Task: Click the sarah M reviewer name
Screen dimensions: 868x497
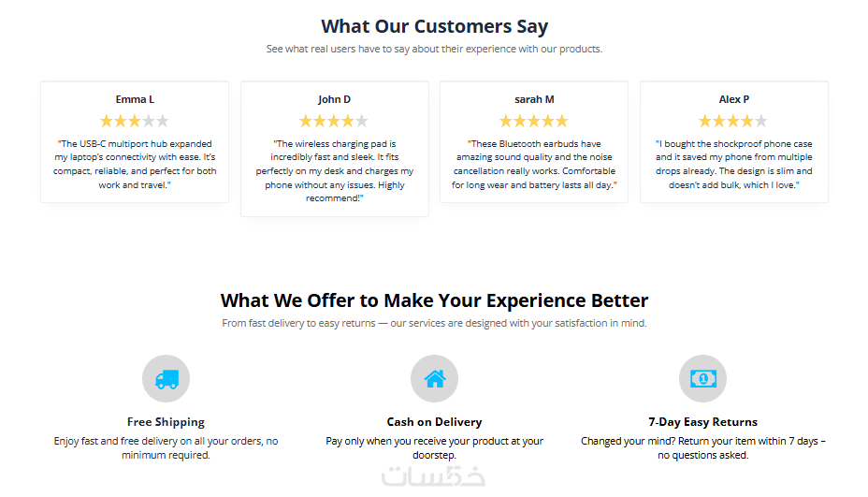Action: 534,99
